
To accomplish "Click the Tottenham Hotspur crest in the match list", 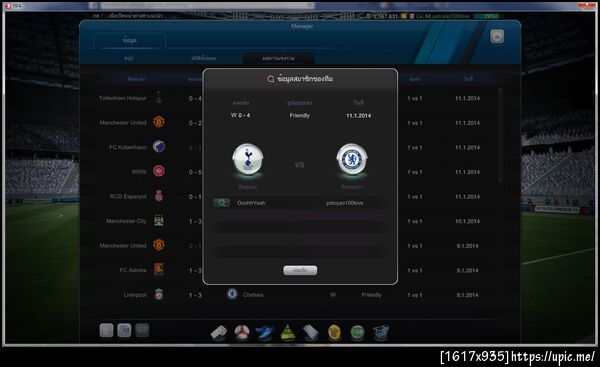I will click(x=159, y=98).
